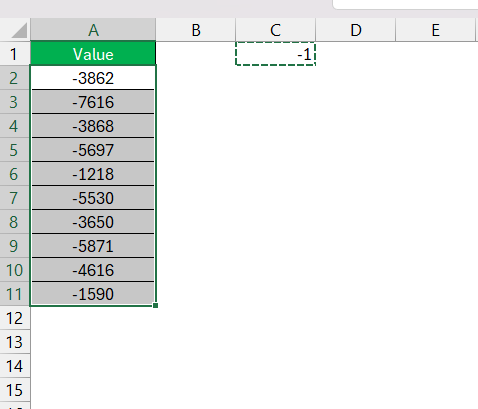
Task: Select the cell with -3868
Action: pyautogui.click(x=93, y=126)
